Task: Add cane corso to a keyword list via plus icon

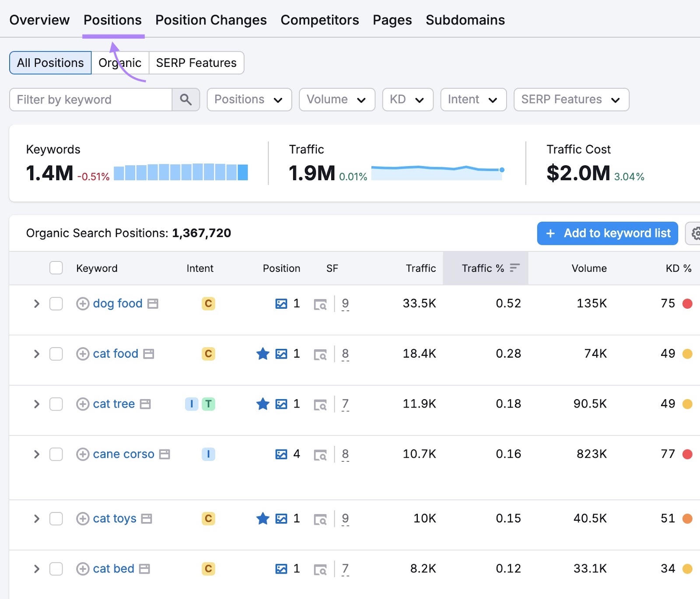Action: (x=83, y=454)
